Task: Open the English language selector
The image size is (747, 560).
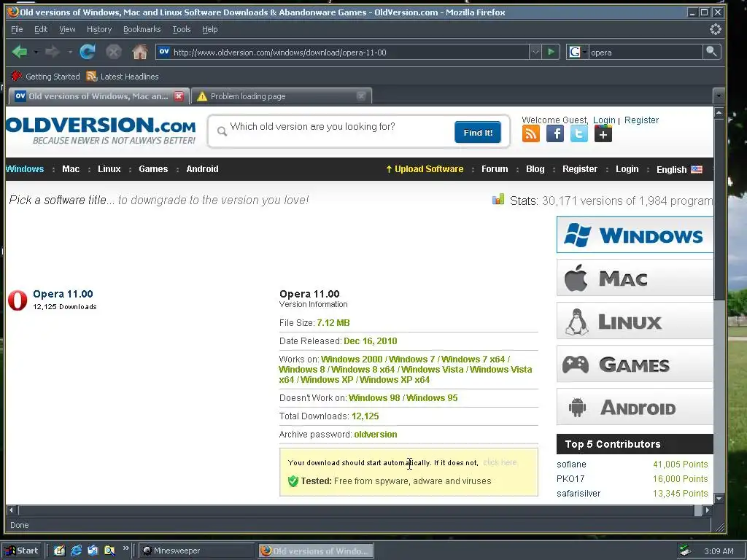Action: coord(679,169)
